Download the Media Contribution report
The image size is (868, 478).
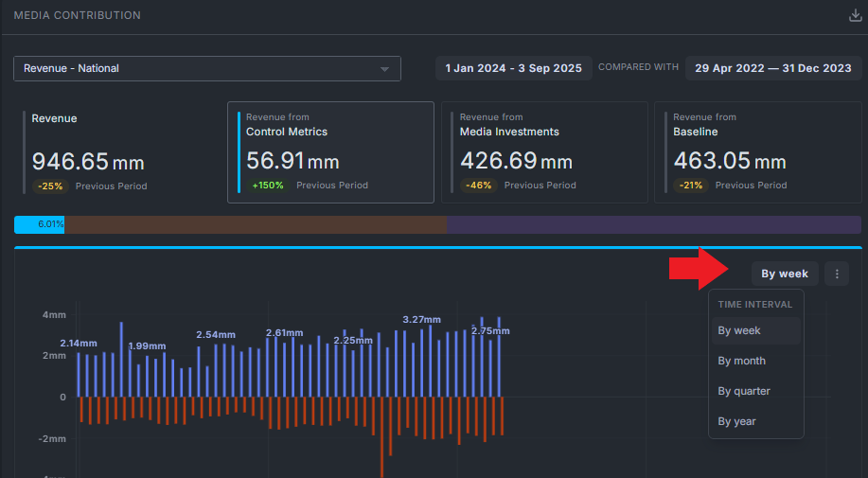[856, 15]
